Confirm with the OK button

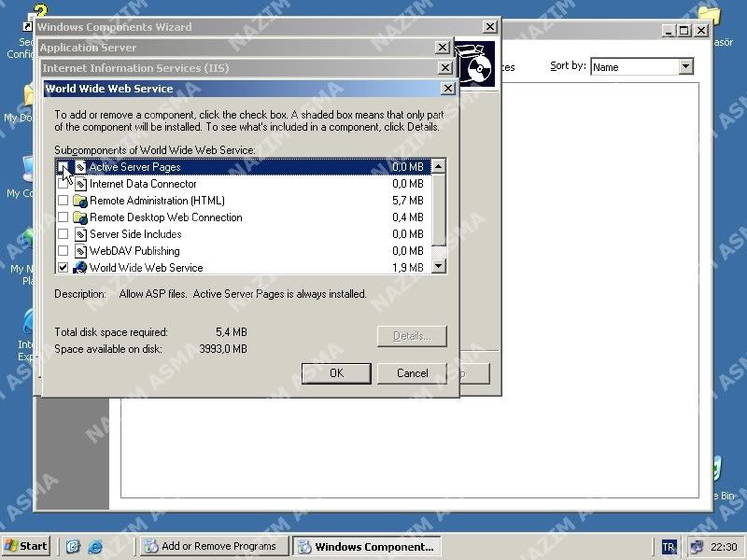(x=336, y=373)
